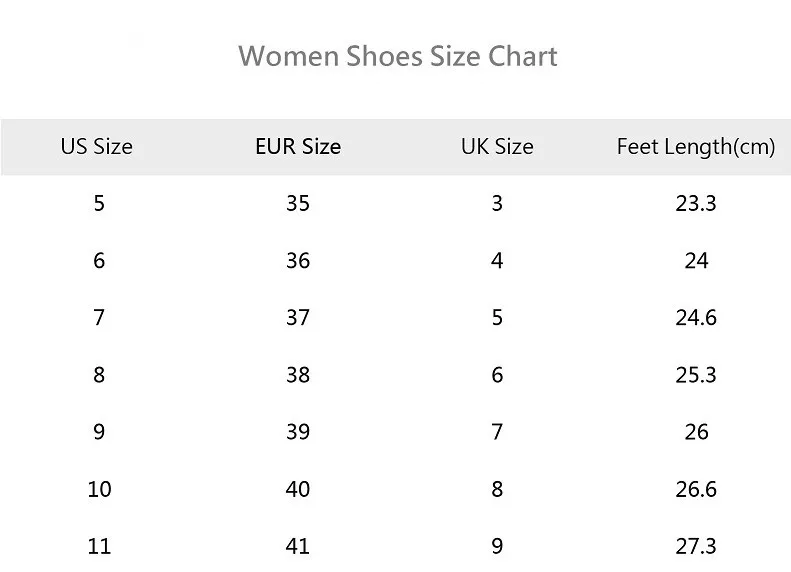Click EUR size 40 cell
The height and width of the screenshot is (572, 791).
pyautogui.click(x=298, y=489)
